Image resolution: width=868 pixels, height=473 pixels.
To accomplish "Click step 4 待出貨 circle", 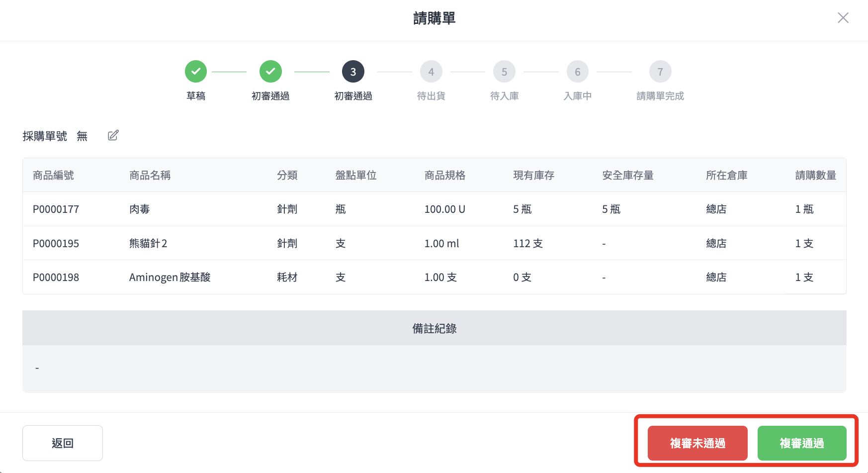I will coord(431,72).
